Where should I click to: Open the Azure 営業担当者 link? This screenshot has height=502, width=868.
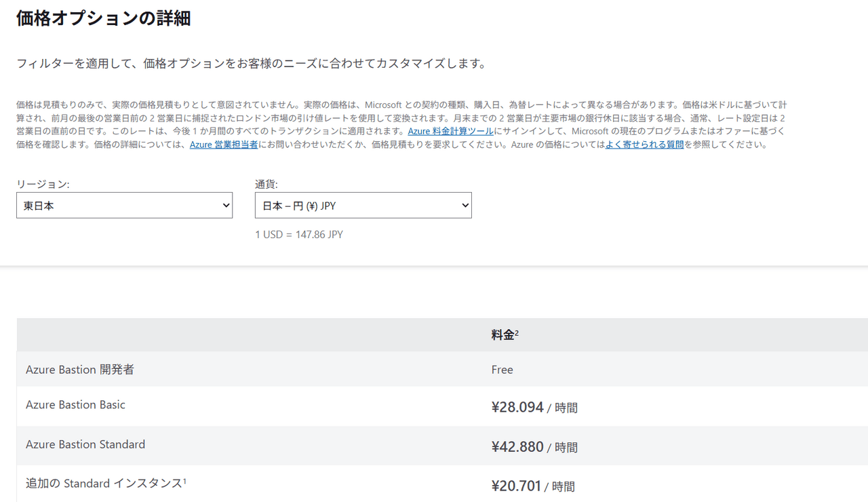(224, 144)
